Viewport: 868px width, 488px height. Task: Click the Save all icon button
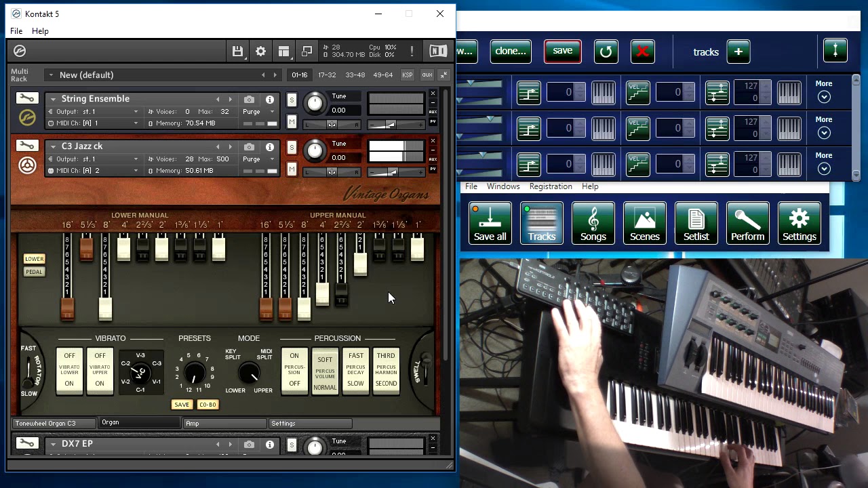pyautogui.click(x=490, y=223)
